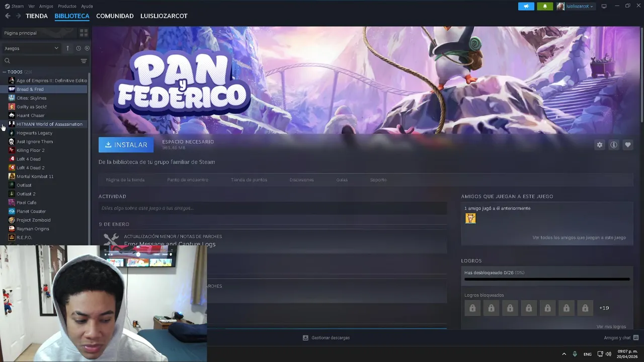644x362 pixels.
Task: Click the +19 more achievements indicator
Action: tap(604, 308)
